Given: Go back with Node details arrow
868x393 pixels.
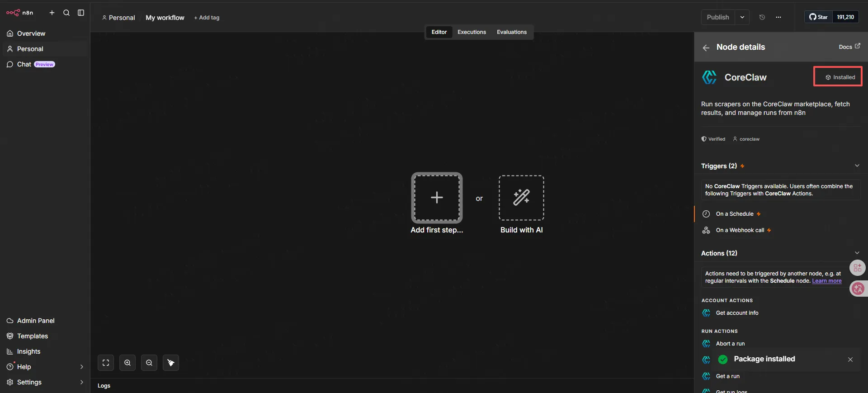Looking at the screenshot, I should click(x=706, y=47).
